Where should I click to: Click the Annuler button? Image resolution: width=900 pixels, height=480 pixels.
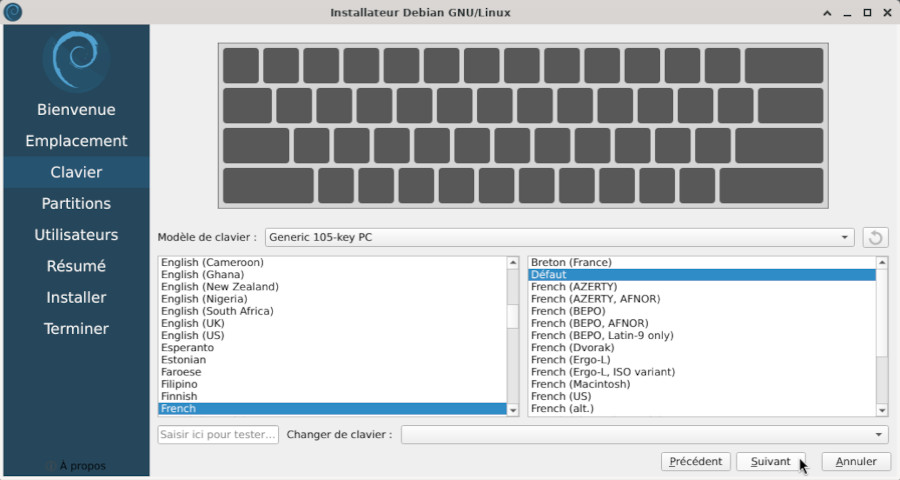tap(856, 462)
